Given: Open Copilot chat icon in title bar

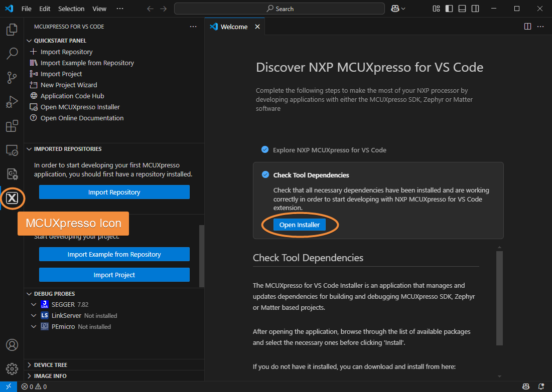Looking at the screenshot, I should click(x=395, y=9).
